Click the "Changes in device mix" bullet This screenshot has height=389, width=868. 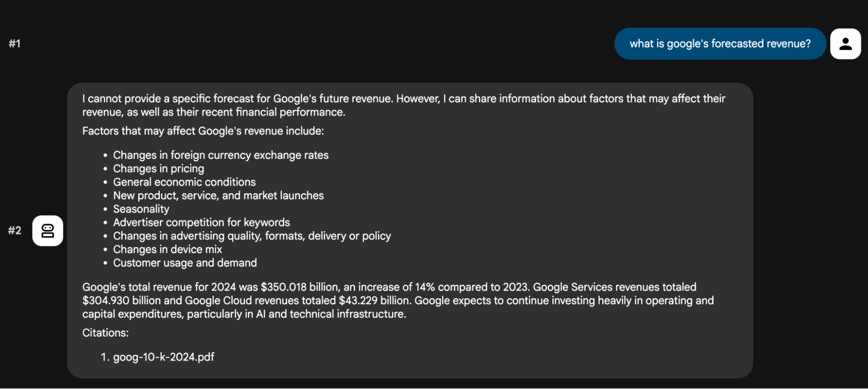(x=168, y=249)
